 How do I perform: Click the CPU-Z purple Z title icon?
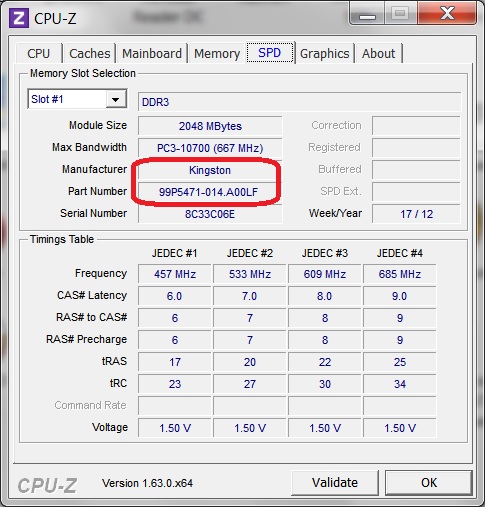point(19,18)
